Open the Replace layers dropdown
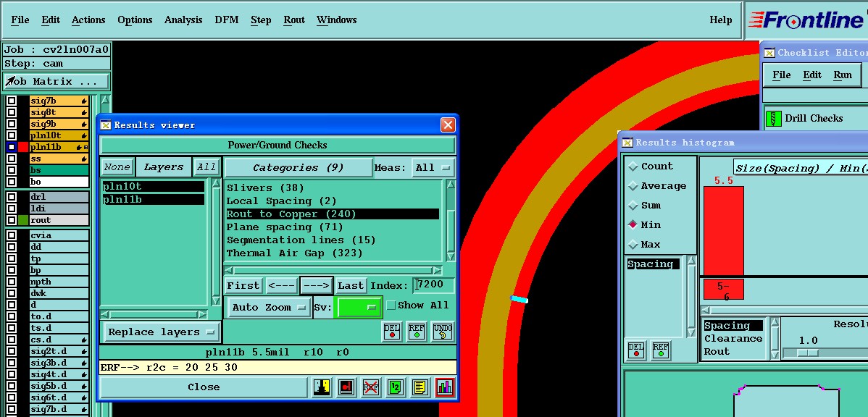This screenshot has height=417, width=868. click(162, 332)
